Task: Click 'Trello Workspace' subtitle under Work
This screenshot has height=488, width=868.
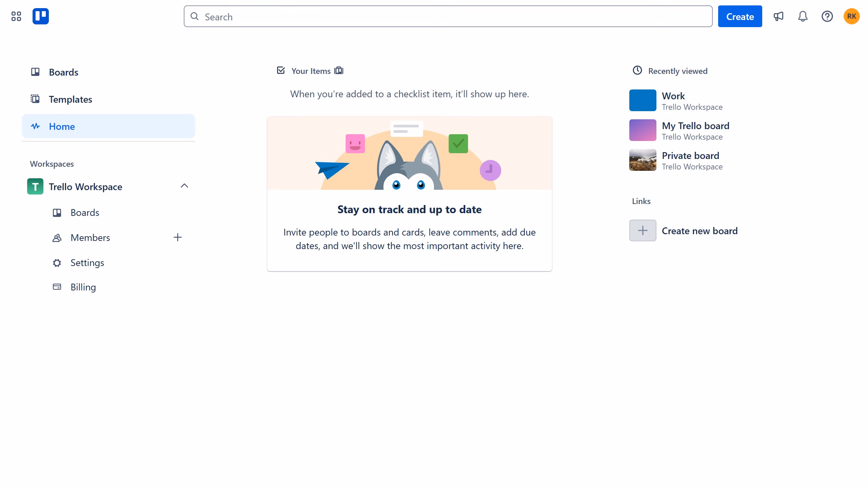Action: [x=692, y=107]
